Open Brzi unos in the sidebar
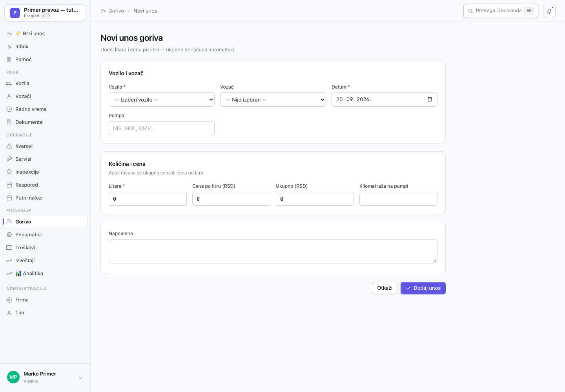565x392 pixels. click(x=45, y=34)
